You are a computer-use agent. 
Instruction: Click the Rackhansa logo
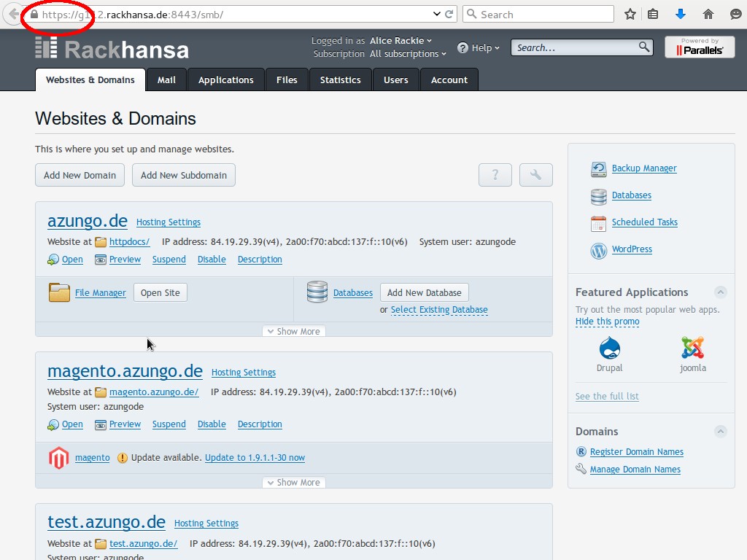[112, 49]
